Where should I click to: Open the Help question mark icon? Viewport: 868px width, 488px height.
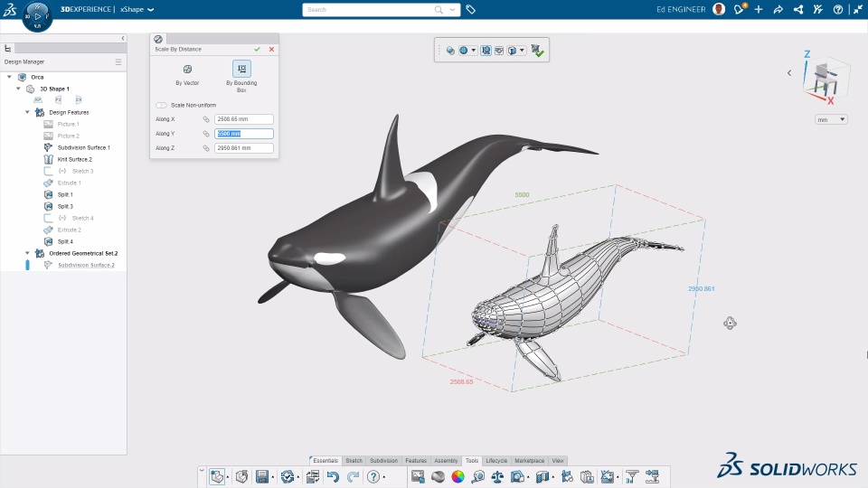(x=373, y=476)
